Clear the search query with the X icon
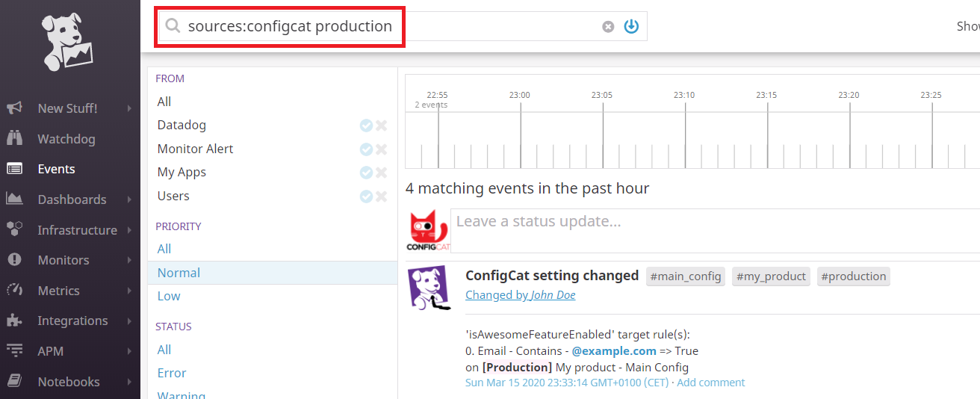The image size is (980, 399). coord(608,27)
